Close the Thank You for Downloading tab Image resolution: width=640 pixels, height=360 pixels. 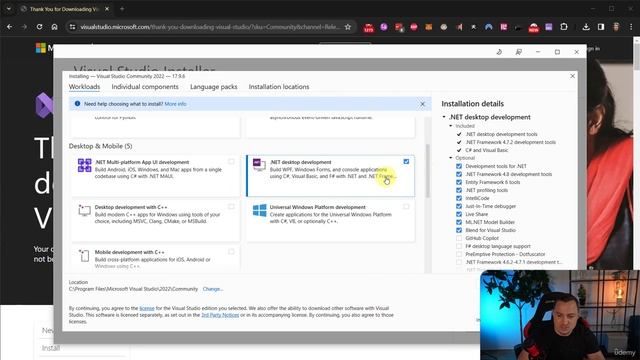coord(107,9)
